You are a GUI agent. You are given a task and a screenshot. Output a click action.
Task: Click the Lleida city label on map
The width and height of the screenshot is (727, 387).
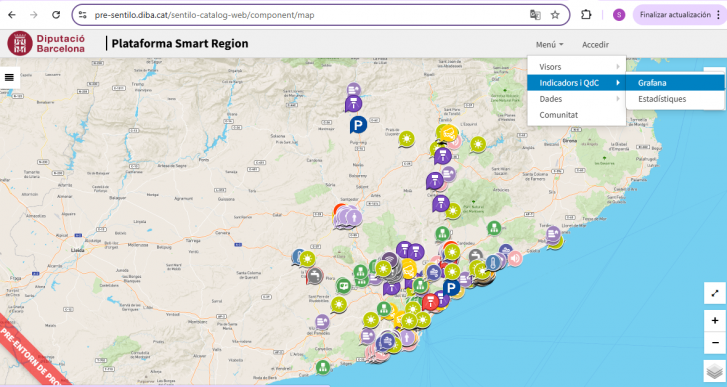click(x=77, y=250)
